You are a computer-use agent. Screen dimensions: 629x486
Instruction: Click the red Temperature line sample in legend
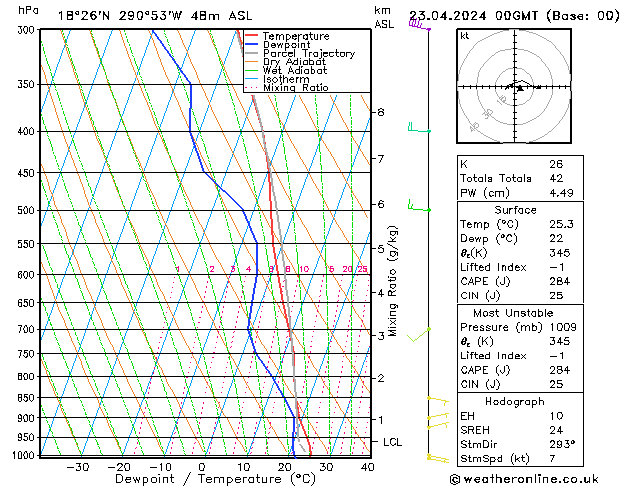tap(251, 35)
